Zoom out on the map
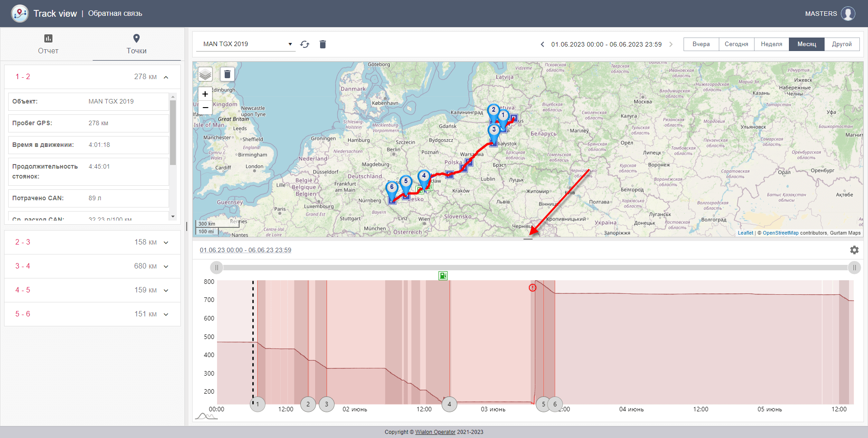 (205, 108)
